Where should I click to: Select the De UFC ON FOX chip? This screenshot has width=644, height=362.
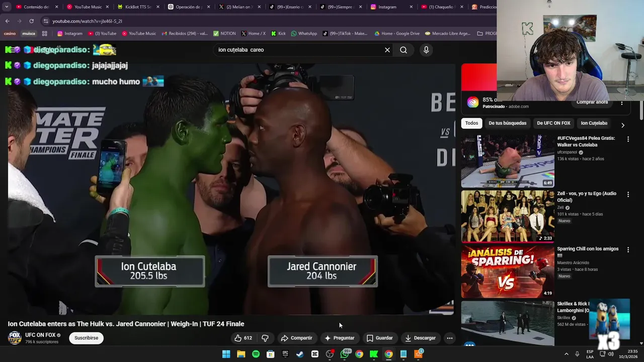pyautogui.click(x=553, y=123)
